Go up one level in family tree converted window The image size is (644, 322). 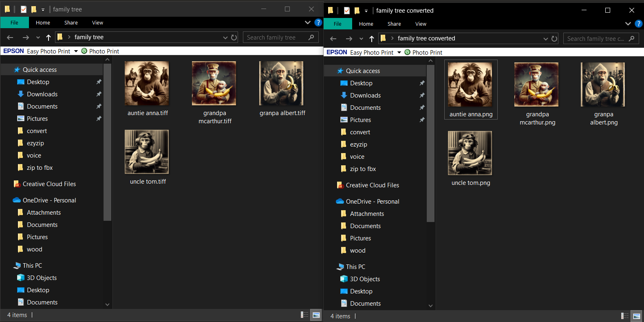[x=372, y=39]
